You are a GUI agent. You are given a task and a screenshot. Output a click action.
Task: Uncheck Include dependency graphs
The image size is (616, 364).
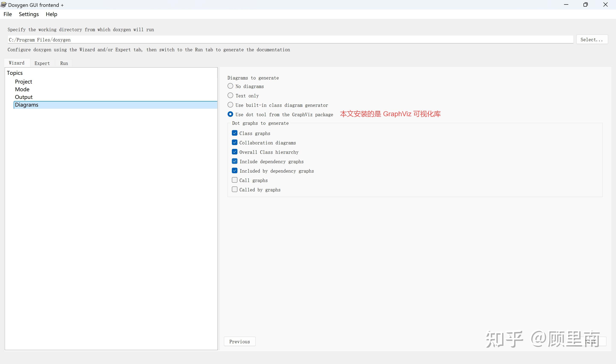[234, 161]
